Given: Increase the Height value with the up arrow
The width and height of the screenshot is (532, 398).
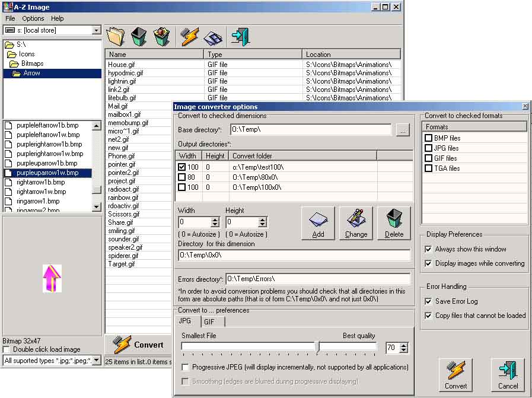Looking at the screenshot, I should click(x=262, y=220).
